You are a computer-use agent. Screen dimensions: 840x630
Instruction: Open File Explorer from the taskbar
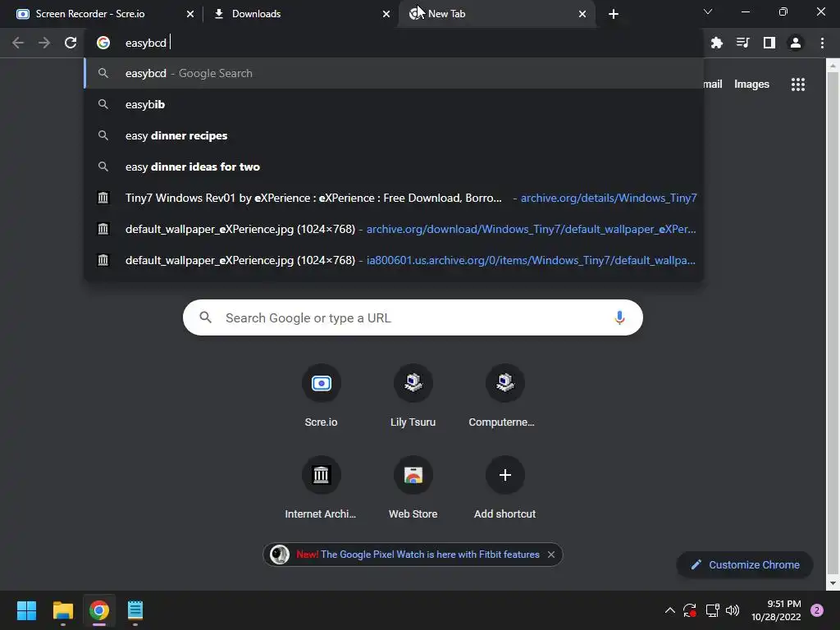pyautogui.click(x=62, y=610)
